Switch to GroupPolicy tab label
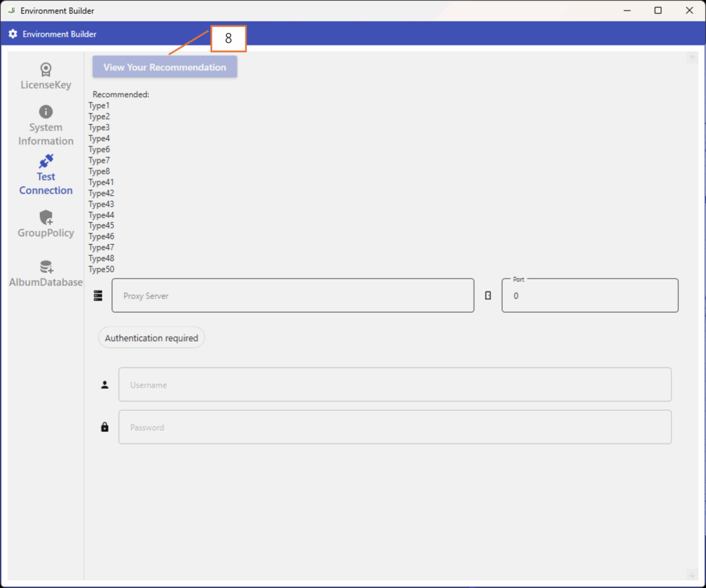Screen dimensions: 706x588 pos(46,233)
